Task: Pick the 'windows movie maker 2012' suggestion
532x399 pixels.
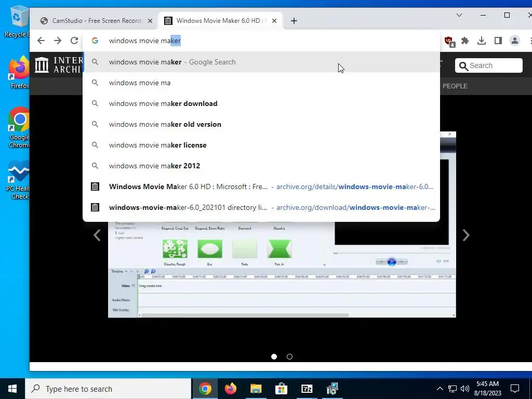Action: click(x=261, y=166)
